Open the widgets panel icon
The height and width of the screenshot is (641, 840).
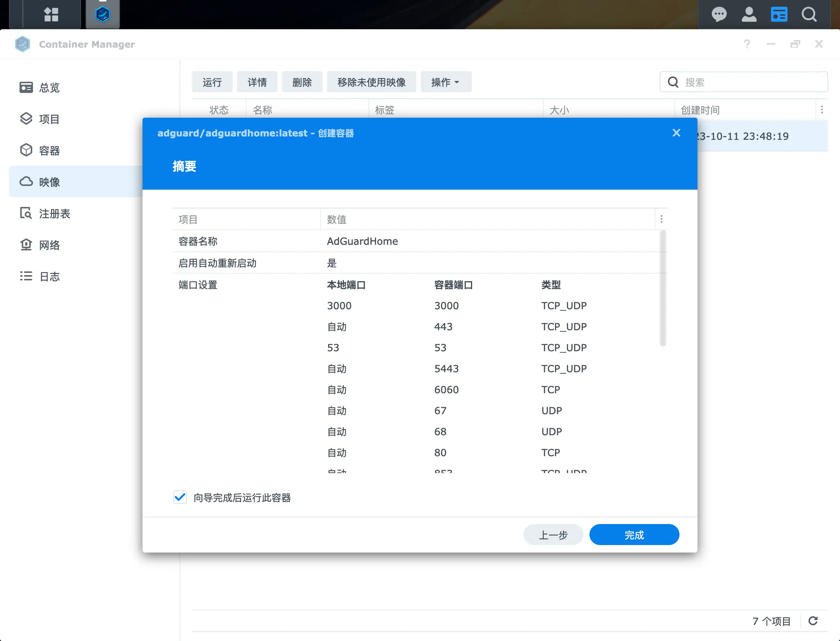[779, 15]
